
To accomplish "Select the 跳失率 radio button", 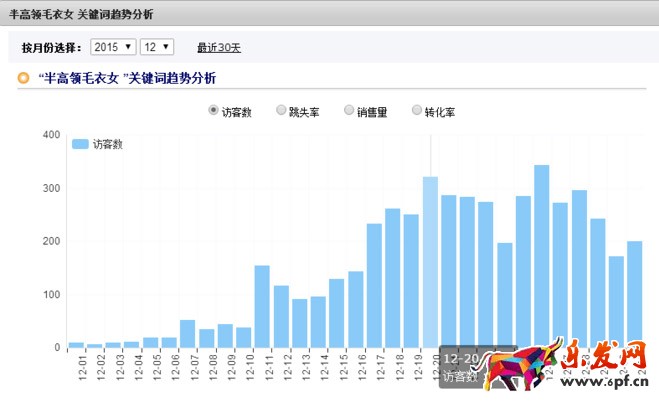I will pos(282,111).
